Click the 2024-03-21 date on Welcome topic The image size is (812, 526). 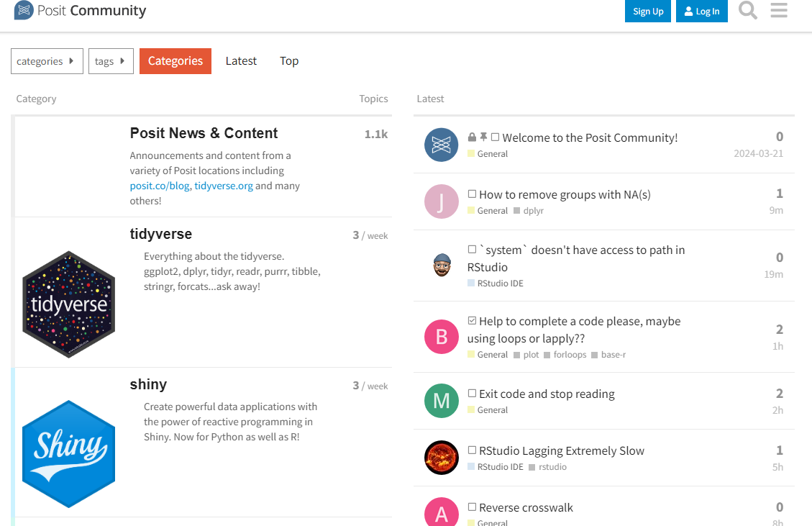pos(758,153)
